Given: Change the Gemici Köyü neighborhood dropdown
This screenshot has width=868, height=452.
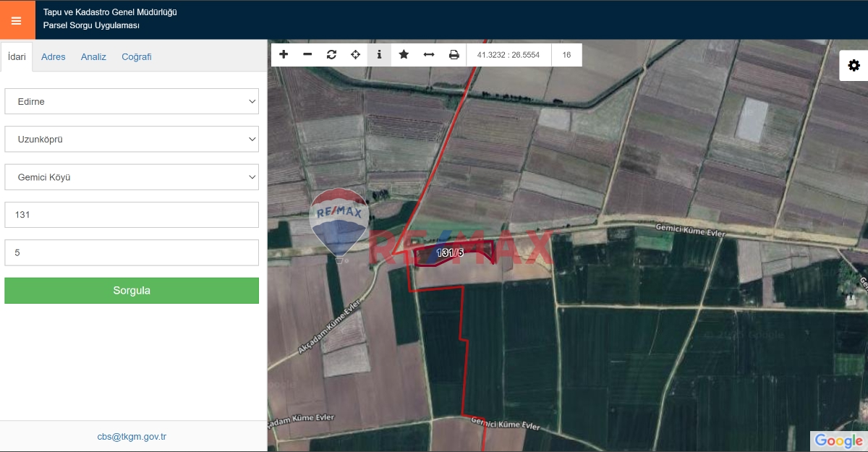Looking at the screenshot, I should (132, 176).
